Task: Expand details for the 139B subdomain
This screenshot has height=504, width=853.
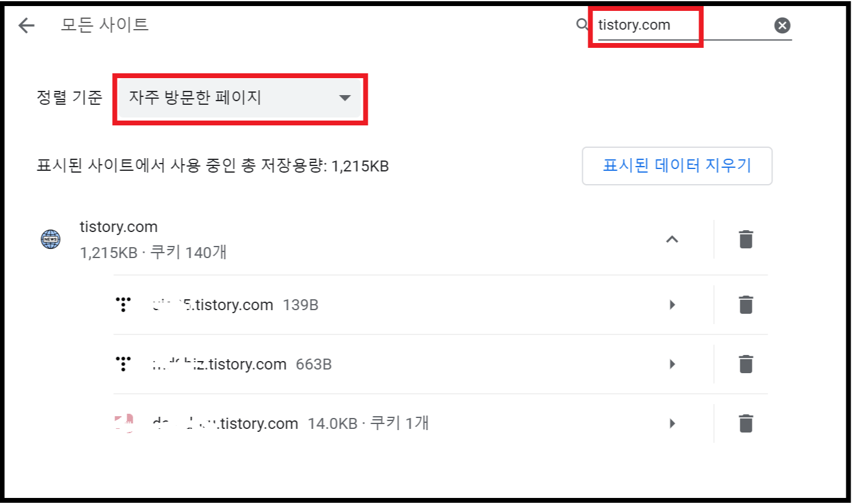Action: (x=672, y=305)
